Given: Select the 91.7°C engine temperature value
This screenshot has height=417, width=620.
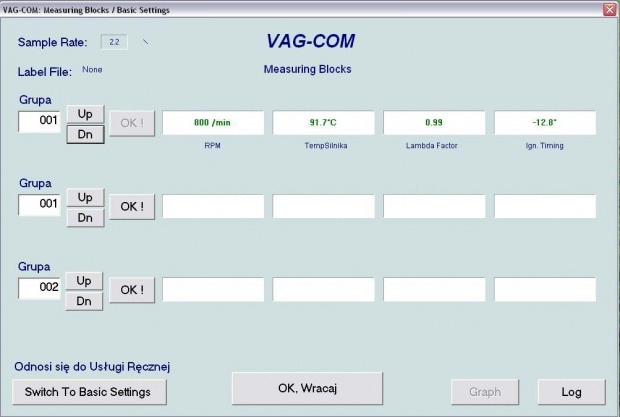Looking at the screenshot, I should click(x=323, y=123).
